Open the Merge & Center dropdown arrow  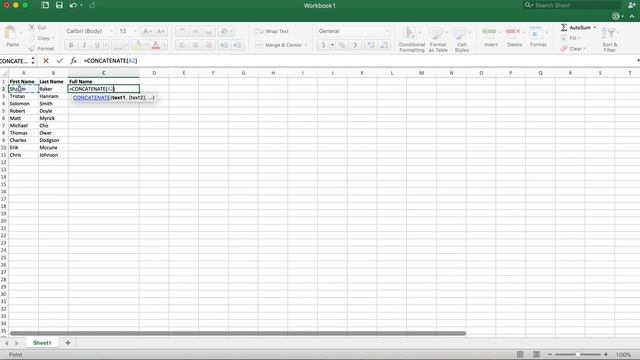(306, 45)
